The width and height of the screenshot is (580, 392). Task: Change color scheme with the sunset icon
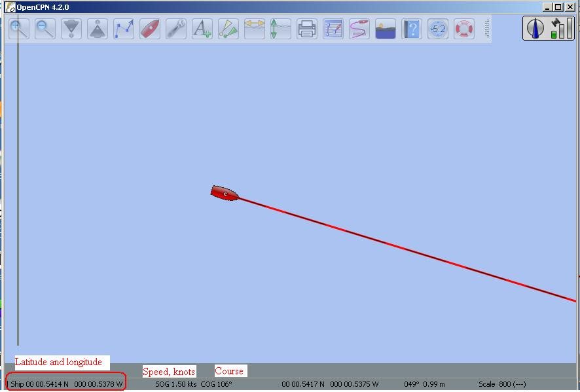click(x=386, y=29)
